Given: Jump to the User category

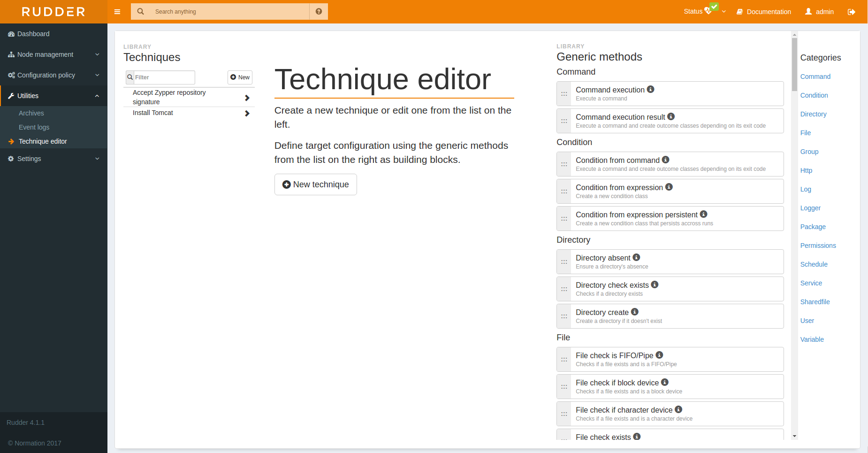Looking at the screenshot, I should point(807,321).
